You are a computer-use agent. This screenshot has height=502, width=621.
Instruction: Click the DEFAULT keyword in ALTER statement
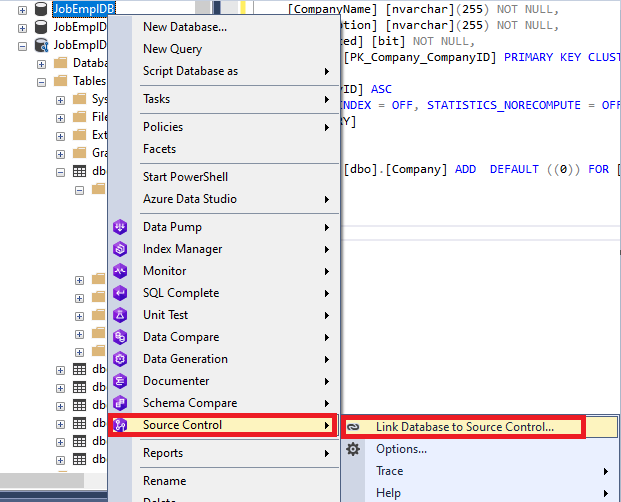click(514, 169)
